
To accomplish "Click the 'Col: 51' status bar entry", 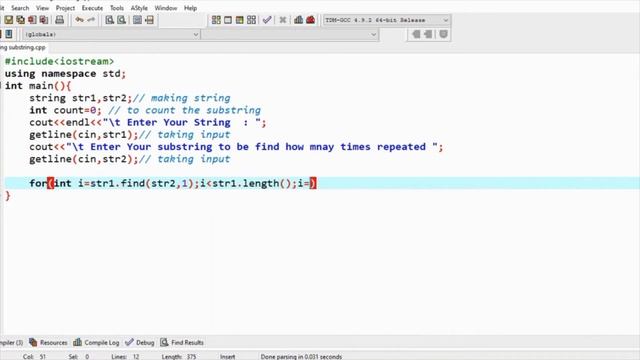I will pos(34,357).
